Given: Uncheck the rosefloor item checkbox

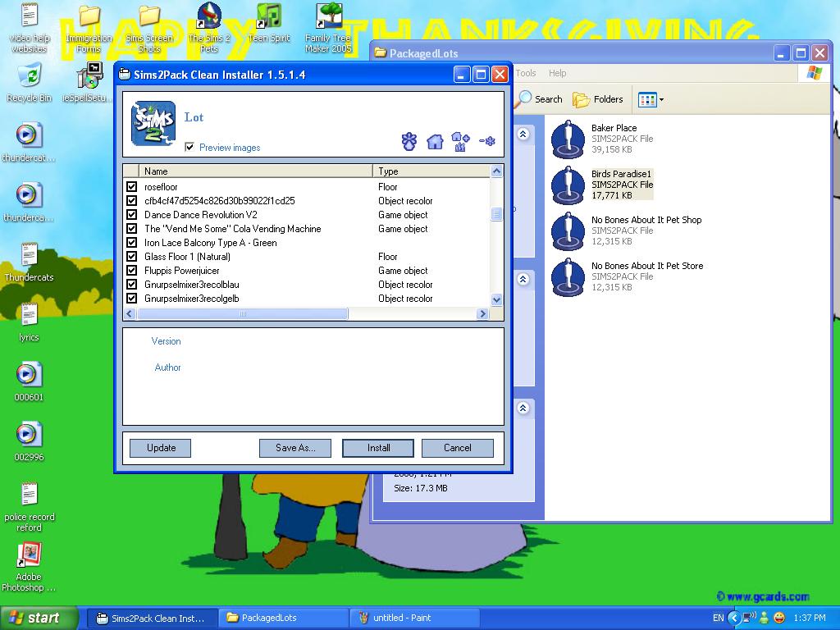Looking at the screenshot, I should click(x=131, y=187).
